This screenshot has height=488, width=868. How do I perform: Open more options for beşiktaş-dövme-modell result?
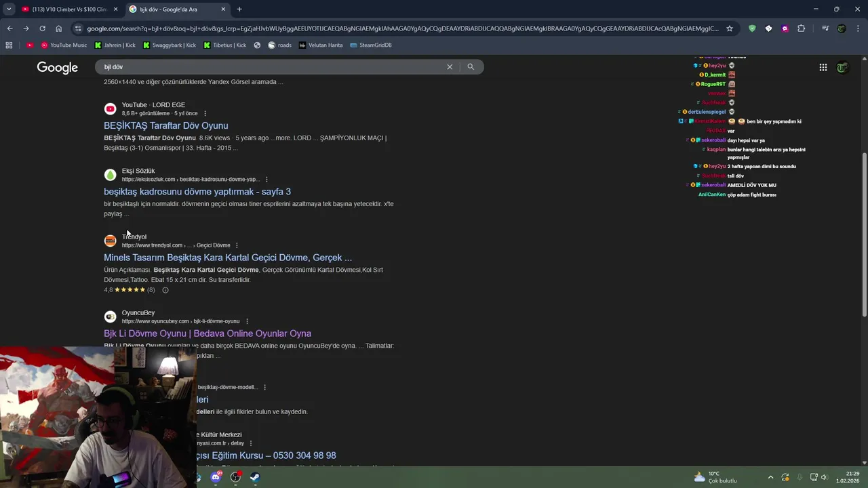pos(264,387)
